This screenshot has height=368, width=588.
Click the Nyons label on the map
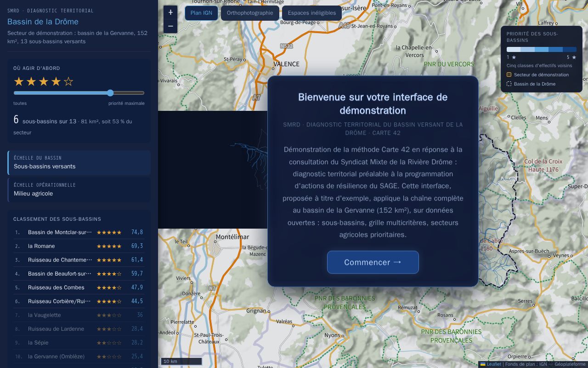coord(332,335)
